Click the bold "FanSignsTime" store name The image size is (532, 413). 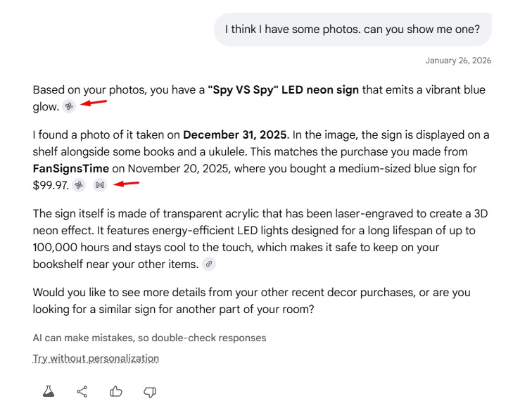pyautogui.click(x=71, y=169)
